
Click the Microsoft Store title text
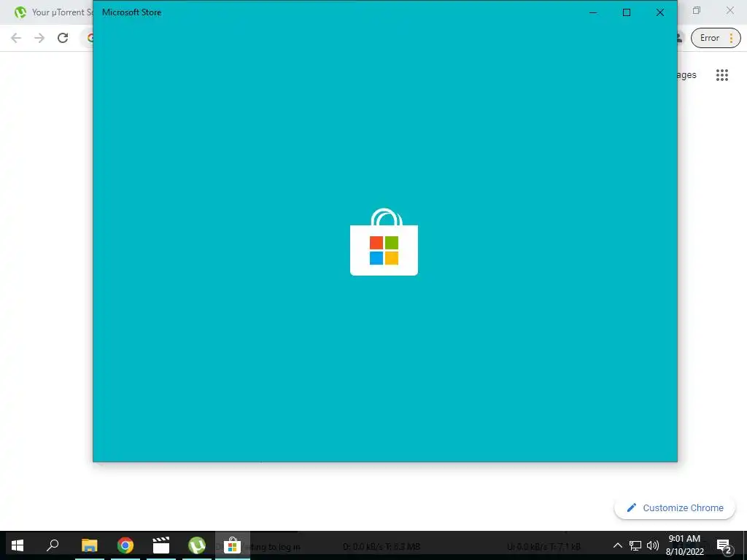[131, 12]
